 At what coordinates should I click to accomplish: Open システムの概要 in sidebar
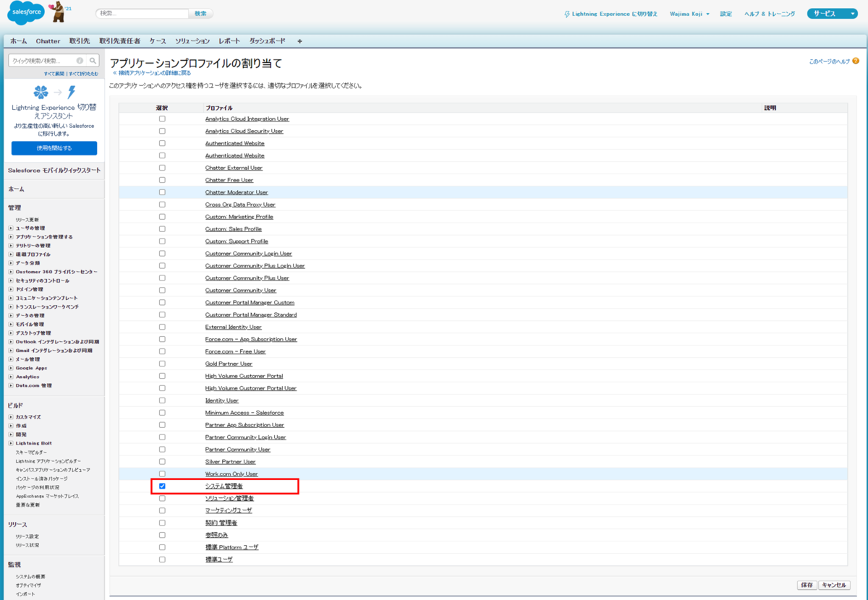pos(30,576)
